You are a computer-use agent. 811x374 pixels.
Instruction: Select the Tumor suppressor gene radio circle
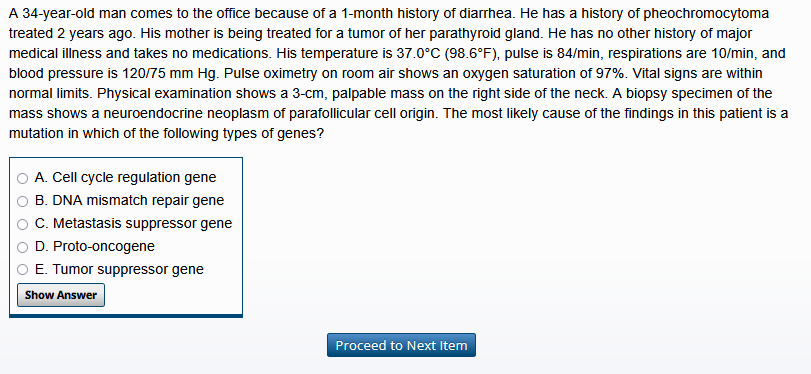point(22,270)
